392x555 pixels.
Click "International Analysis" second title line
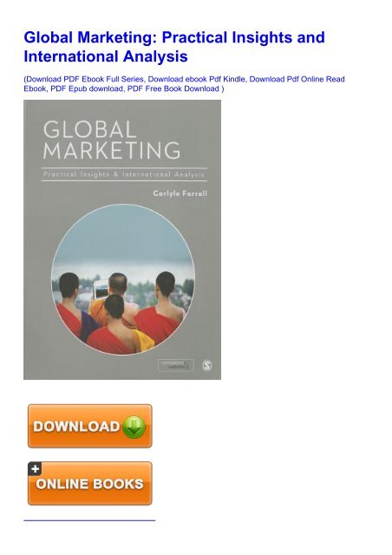[106, 56]
